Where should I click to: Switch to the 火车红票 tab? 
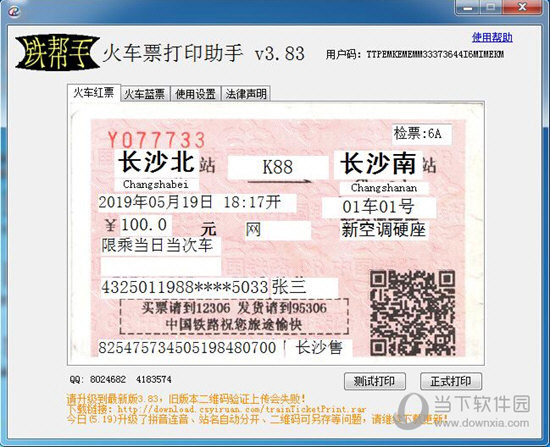click(x=94, y=93)
